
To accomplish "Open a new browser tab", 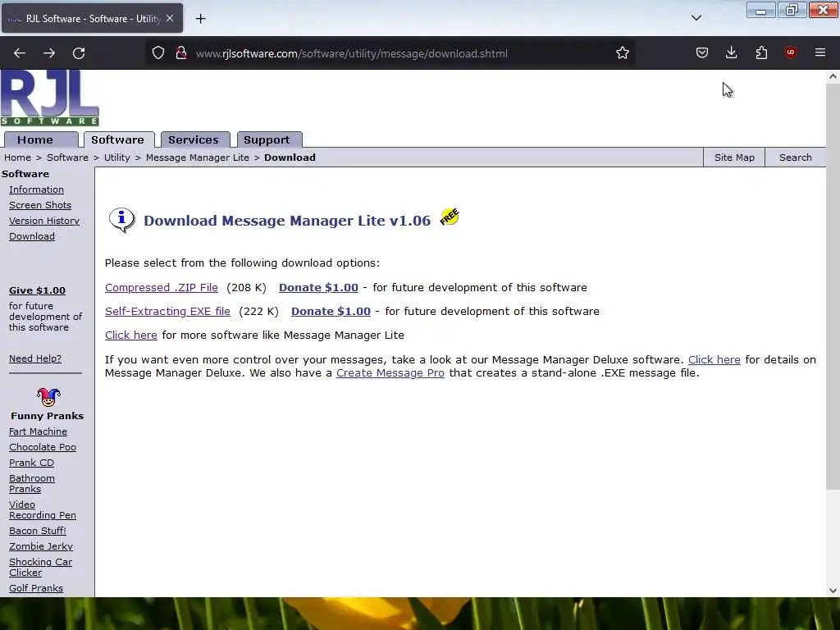I will click(x=200, y=19).
